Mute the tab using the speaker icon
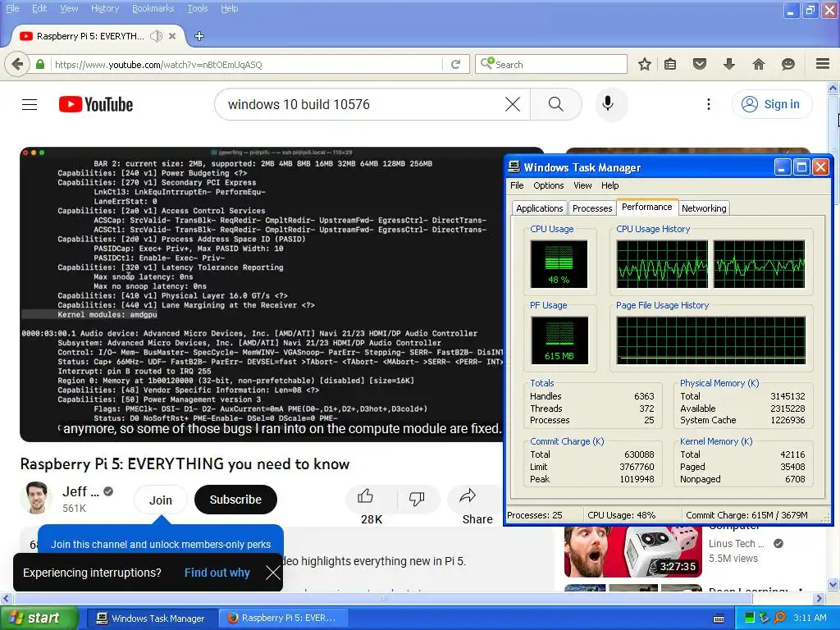Viewport: 840px width, 630px height. point(156,36)
